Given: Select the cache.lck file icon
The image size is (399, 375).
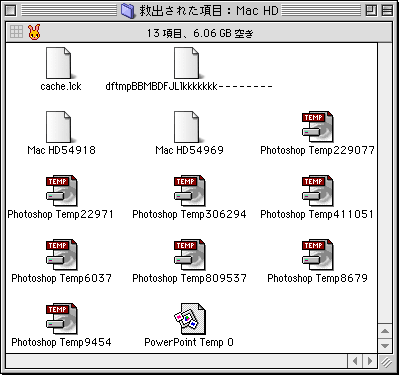Looking at the screenshot, I should (58, 63).
